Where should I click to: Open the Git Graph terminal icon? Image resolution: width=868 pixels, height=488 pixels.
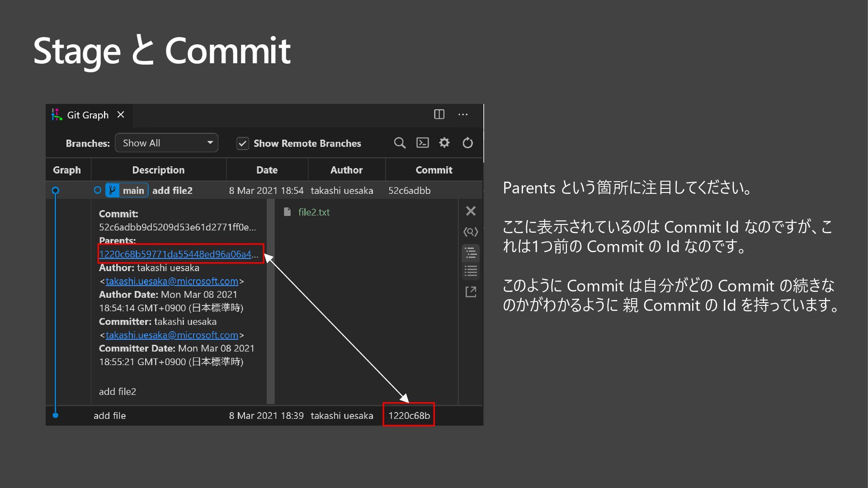[x=422, y=143]
